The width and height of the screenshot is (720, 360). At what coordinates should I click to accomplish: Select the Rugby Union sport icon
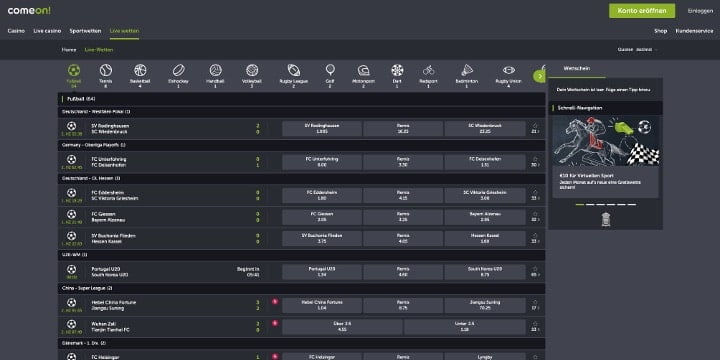(509, 70)
